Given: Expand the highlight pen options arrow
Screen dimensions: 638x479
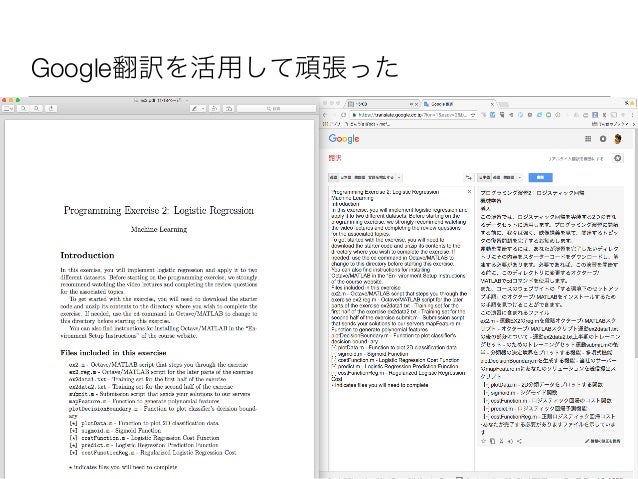Looking at the screenshot, I should click(203, 109).
